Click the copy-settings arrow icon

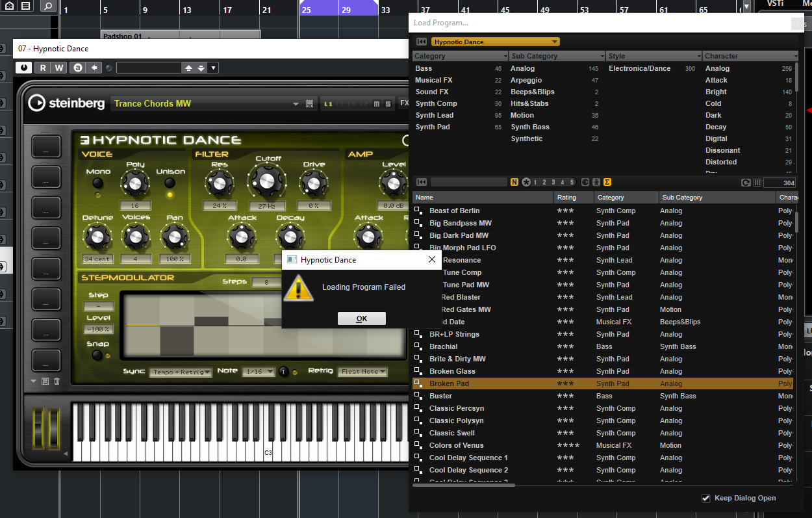pos(94,68)
